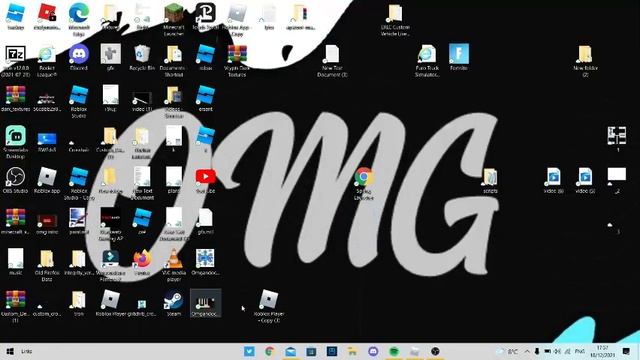Launch Steam from the desktop
Image resolution: width=640 pixels, height=360 pixels.
point(173,303)
